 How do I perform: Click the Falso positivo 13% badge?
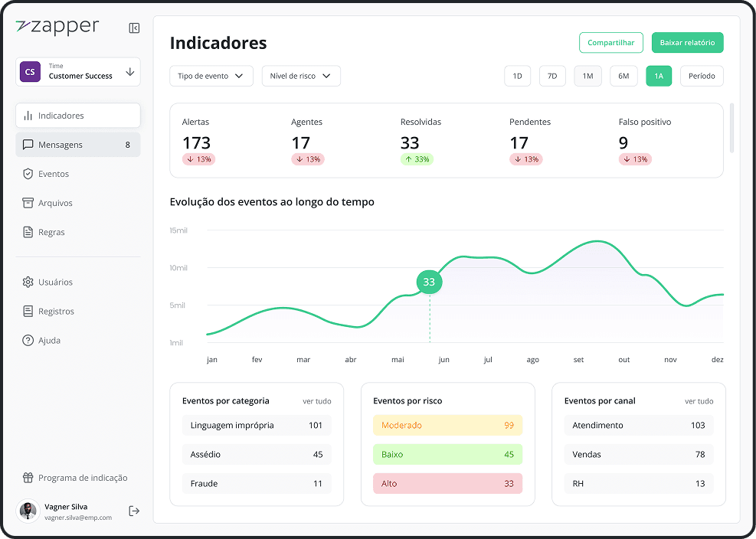pyautogui.click(x=635, y=159)
